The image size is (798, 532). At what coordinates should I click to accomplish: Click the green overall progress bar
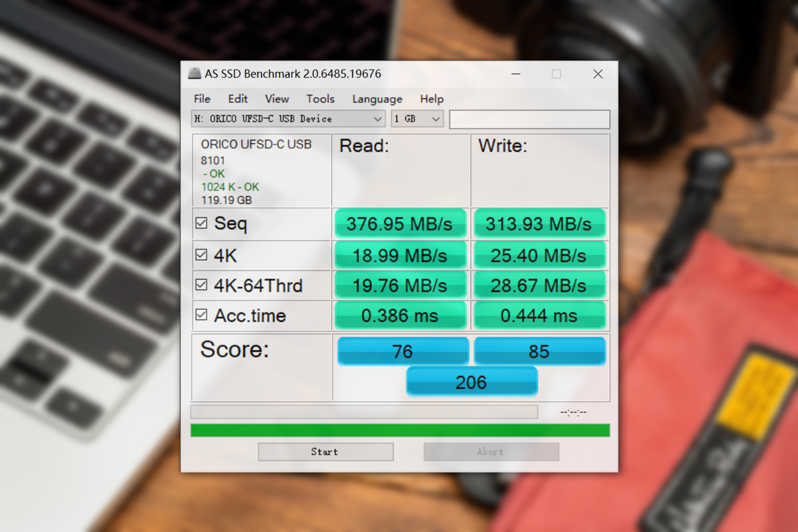click(x=400, y=430)
